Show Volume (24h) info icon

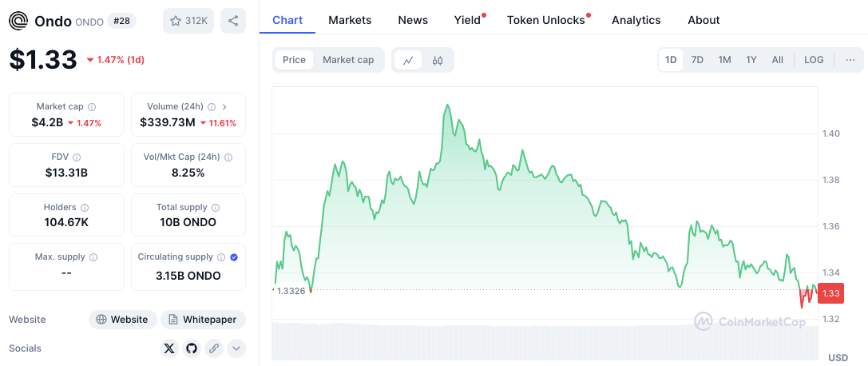pyautogui.click(x=212, y=107)
